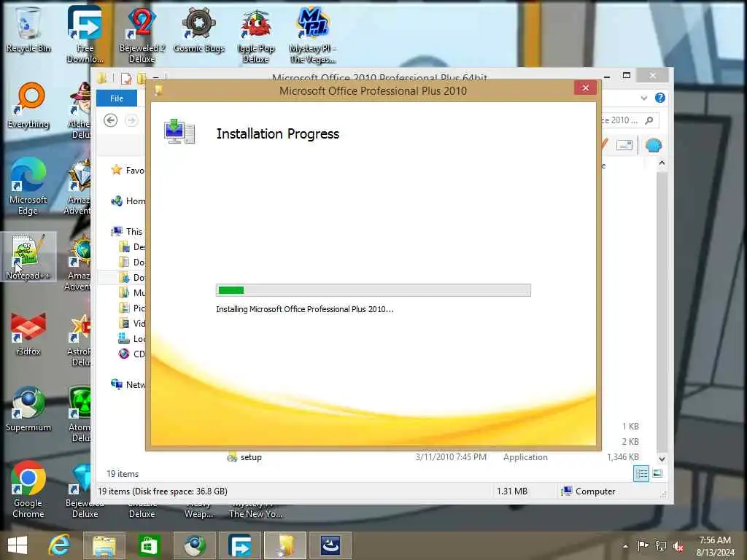
Task: Launch Iggle Pop Deluxe desktop shortcut
Action: click(256, 34)
